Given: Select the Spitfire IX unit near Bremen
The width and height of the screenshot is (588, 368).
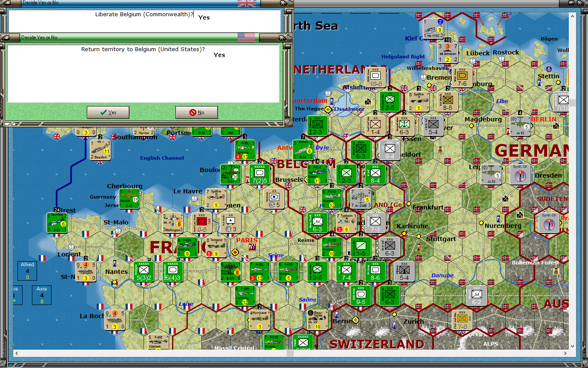Looking at the screenshot, I should tap(419, 101).
